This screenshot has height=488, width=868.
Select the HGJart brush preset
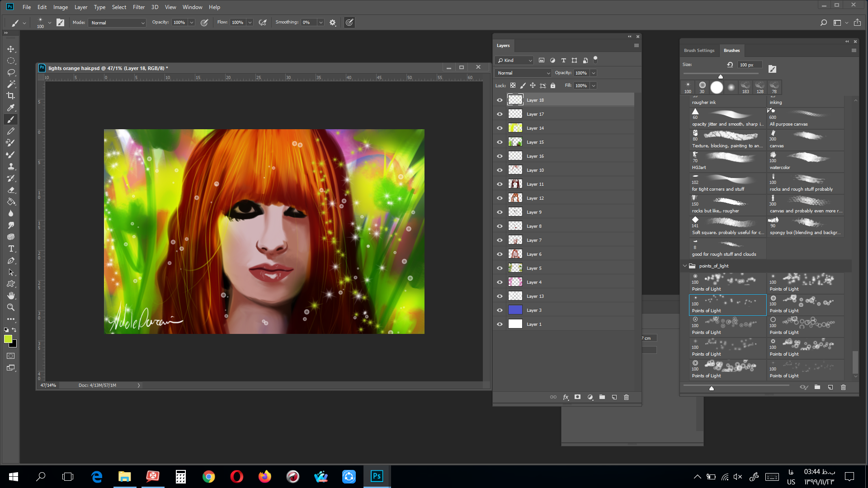727,161
